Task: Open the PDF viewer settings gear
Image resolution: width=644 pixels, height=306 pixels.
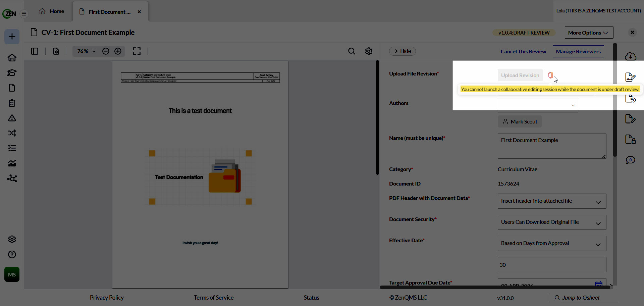Action: [x=369, y=51]
